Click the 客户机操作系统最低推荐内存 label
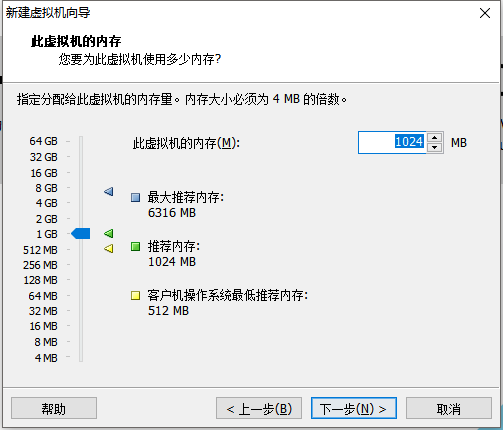The image size is (503, 430). (228, 295)
